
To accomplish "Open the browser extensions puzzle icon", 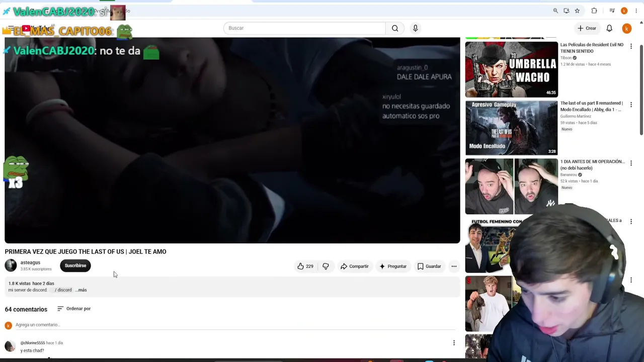I will [x=594, y=11].
